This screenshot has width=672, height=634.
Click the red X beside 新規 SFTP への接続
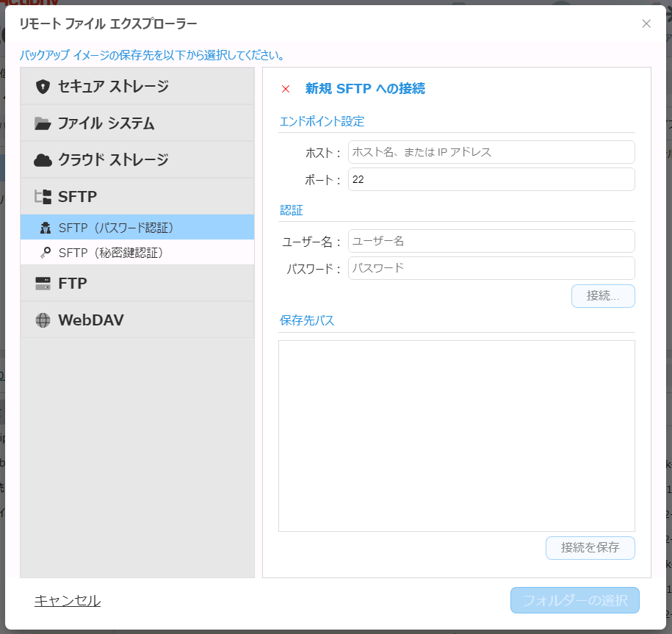pos(286,89)
